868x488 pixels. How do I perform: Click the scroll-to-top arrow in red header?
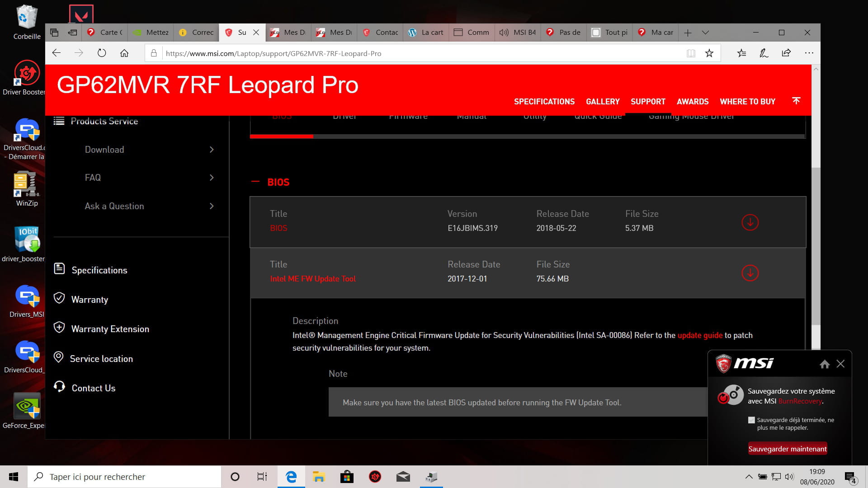(x=796, y=101)
